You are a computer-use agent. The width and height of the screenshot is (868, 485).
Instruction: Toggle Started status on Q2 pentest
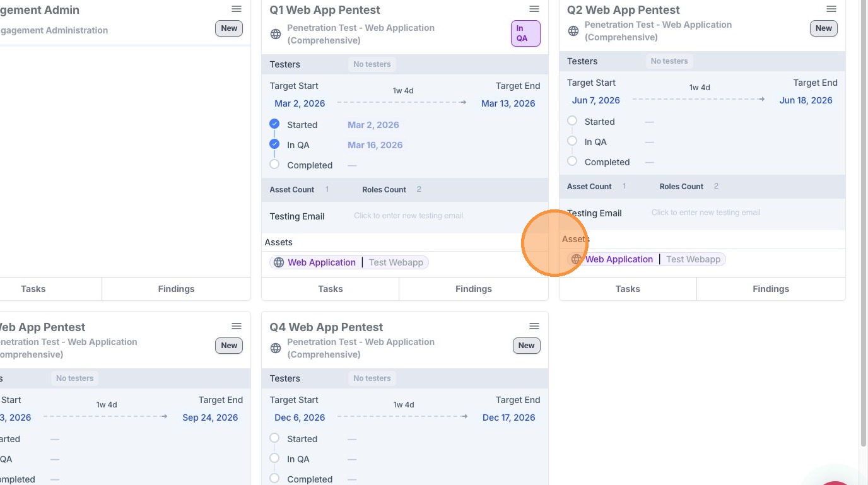572,121
